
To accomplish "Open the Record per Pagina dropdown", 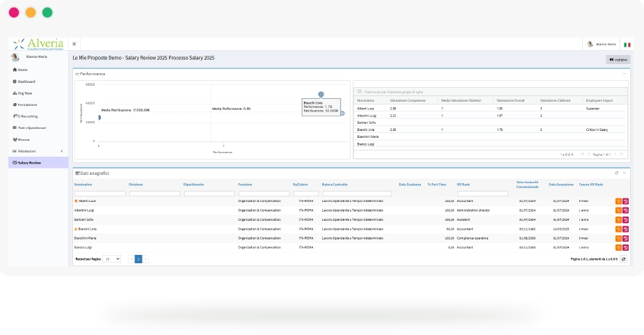I will coord(111,259).
